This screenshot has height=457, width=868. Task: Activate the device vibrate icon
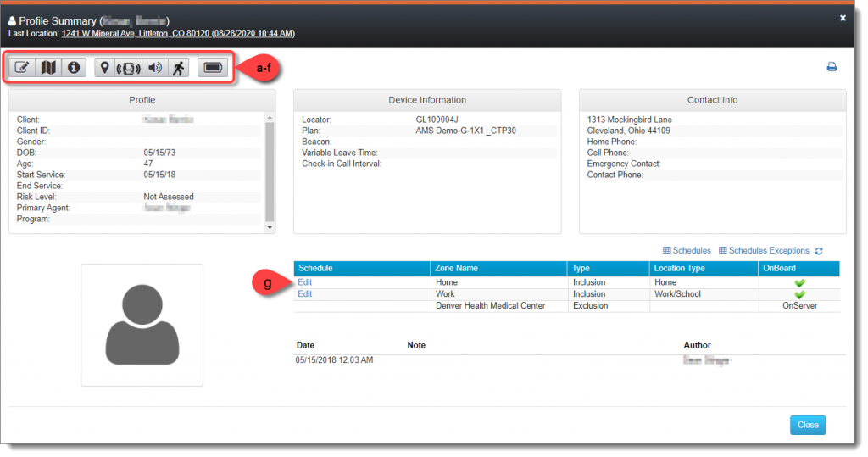pyautogui.click(x=128, y=68)
